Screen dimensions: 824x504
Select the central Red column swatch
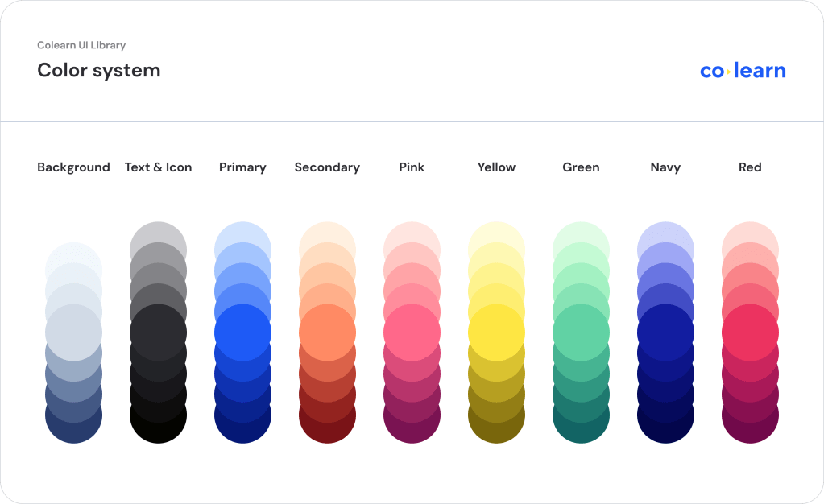[x=750, y=333]
